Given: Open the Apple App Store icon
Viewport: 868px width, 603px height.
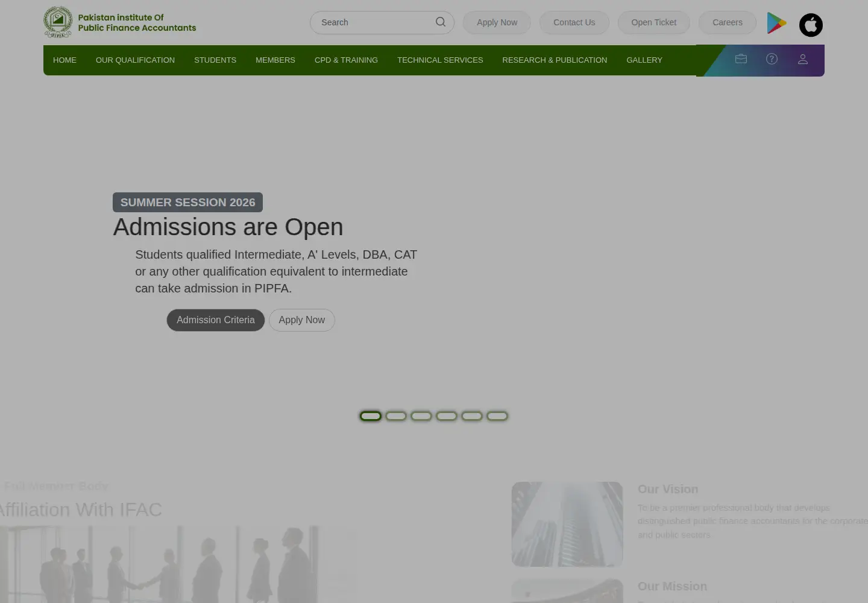Looking at the screenshot, I should (811, 25).
